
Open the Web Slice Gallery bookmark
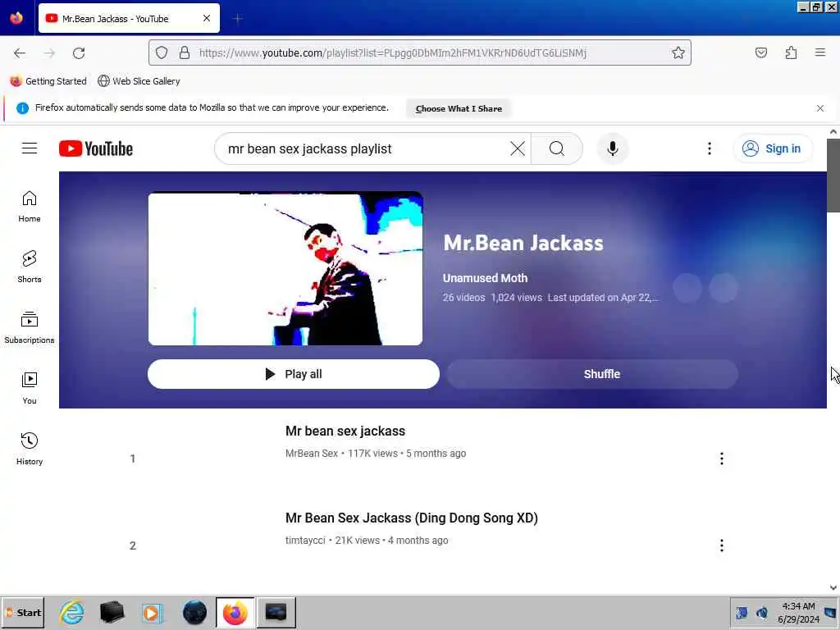pos(139,81)
